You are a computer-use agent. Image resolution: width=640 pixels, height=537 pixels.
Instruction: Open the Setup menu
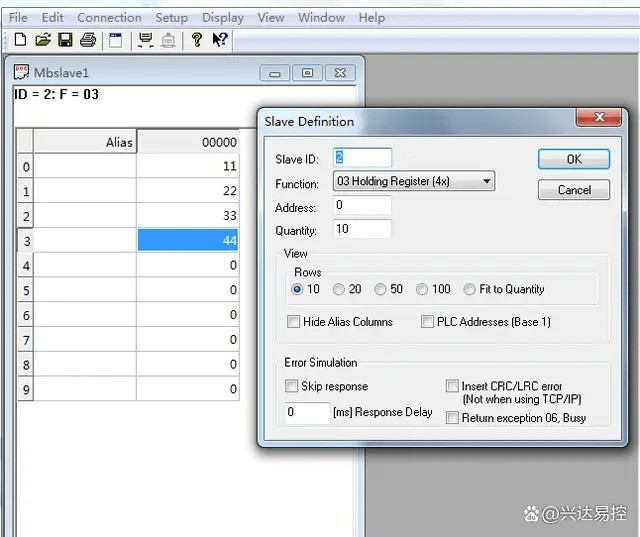click(x=171, y=18)
